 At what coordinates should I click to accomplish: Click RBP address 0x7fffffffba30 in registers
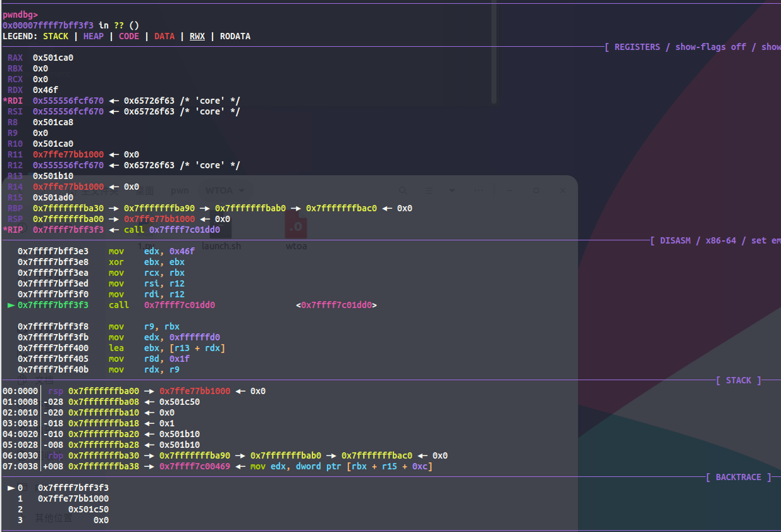pyautogui.click(x=68, y=208)
